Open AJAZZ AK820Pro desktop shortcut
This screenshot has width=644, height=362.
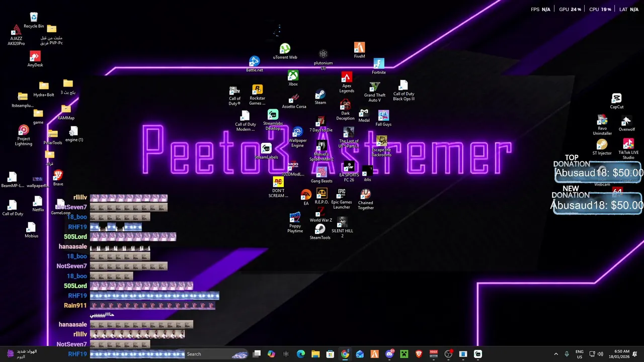[x=16, y=35]
